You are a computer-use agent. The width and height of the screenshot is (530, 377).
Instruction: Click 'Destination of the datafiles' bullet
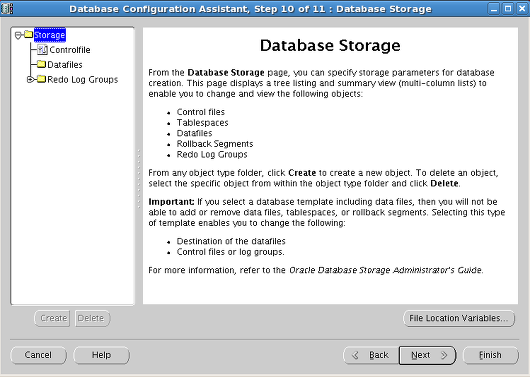click(231, 241)
